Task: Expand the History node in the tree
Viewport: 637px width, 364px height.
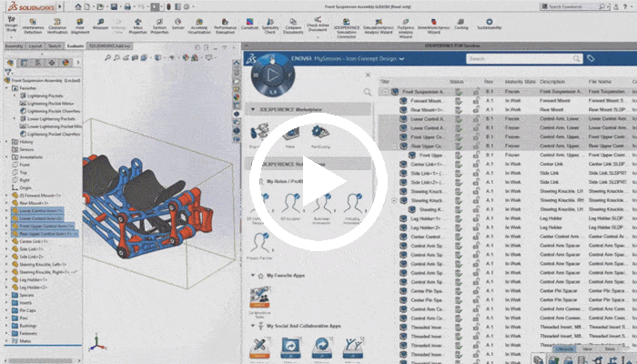Action: point(6,142)
